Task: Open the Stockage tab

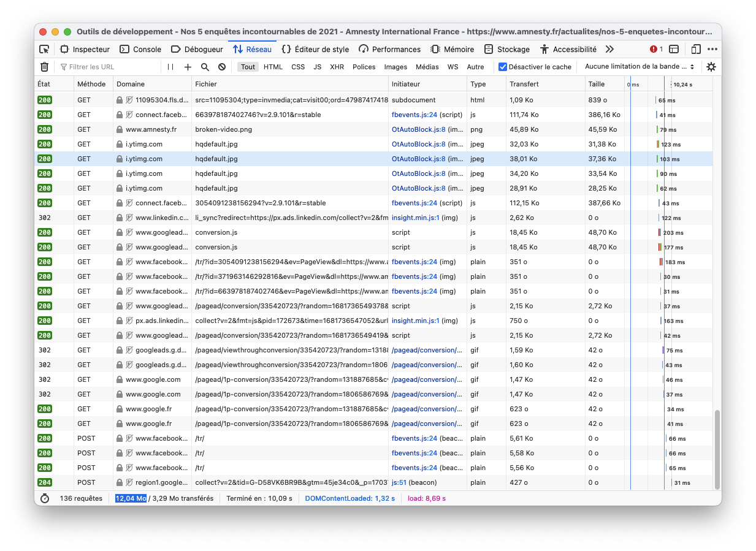Action: (507, 49)
